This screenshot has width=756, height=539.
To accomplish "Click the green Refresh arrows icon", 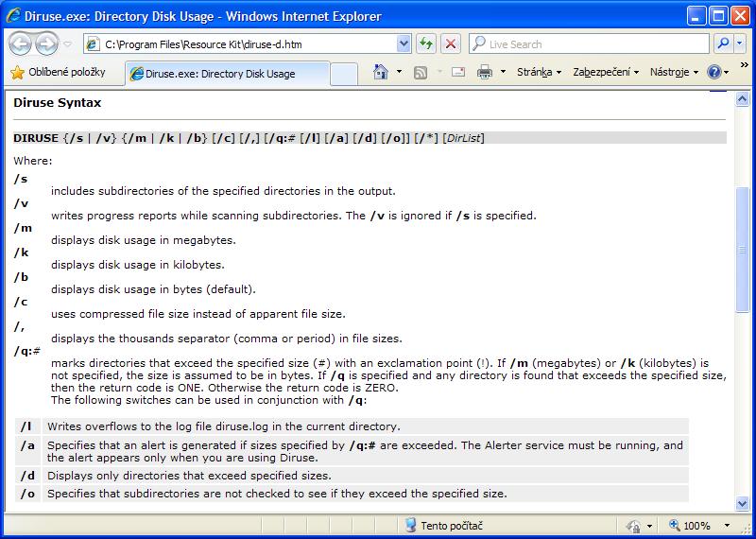I will pos(426,44).
